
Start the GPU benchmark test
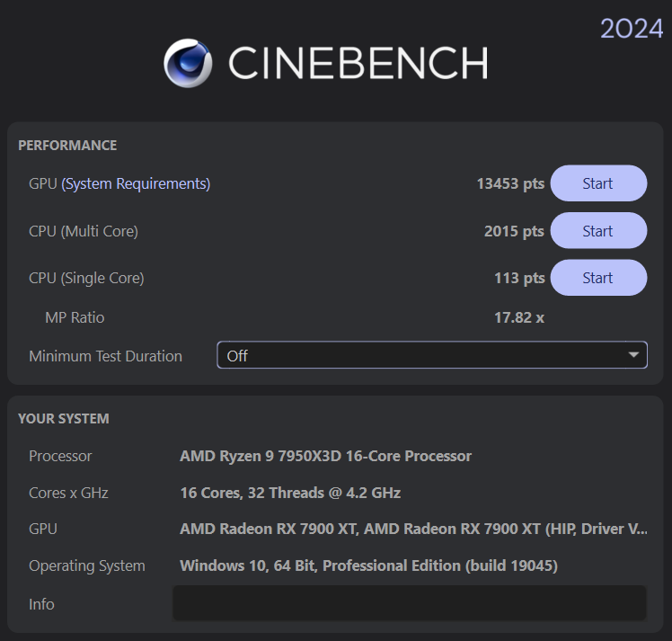[598, 183]
